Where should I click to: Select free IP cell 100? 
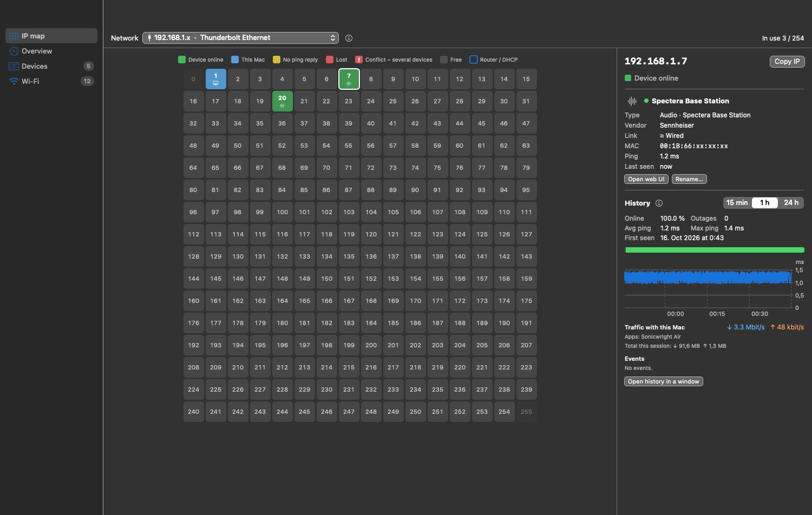[x=282, y=212]
